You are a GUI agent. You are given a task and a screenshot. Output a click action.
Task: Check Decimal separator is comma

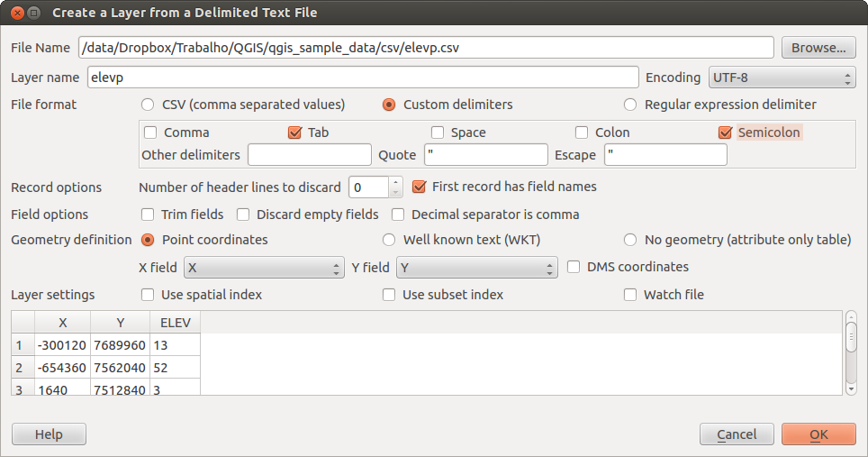398,215
